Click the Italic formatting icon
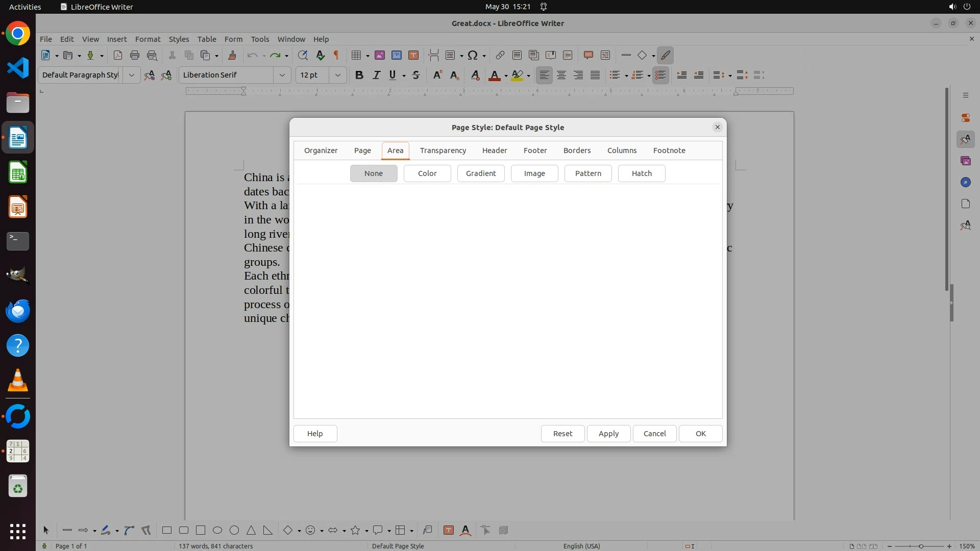Image resolution: width=980 pixels, height=551 pixels. [376, 75]
